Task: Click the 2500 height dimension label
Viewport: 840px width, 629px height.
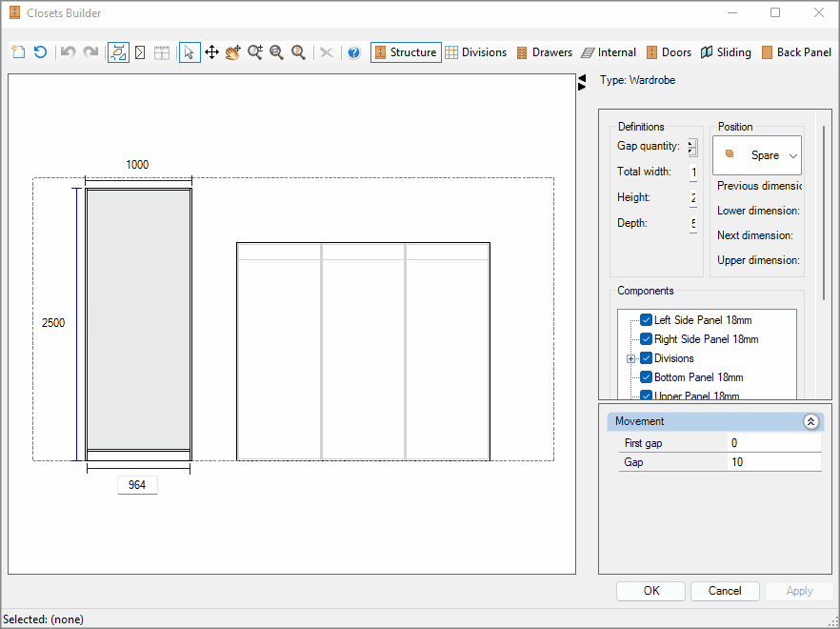Action: [x=53, y=323]
